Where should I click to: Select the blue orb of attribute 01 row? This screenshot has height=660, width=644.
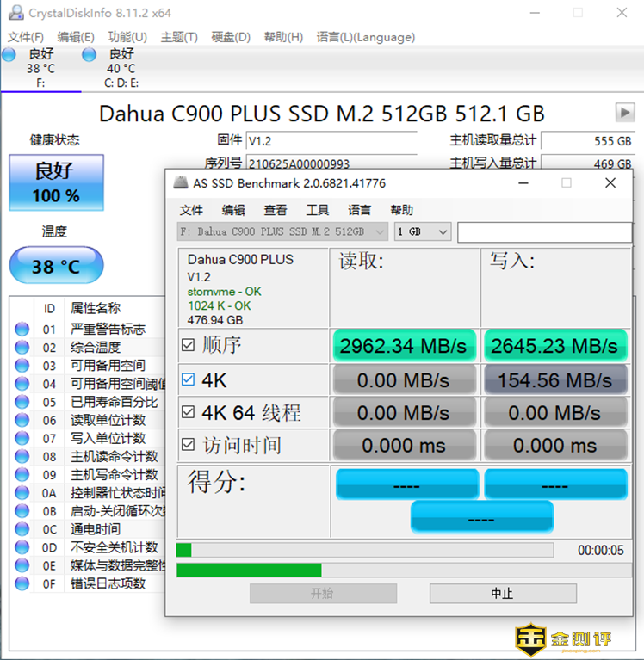pos(22,329)
